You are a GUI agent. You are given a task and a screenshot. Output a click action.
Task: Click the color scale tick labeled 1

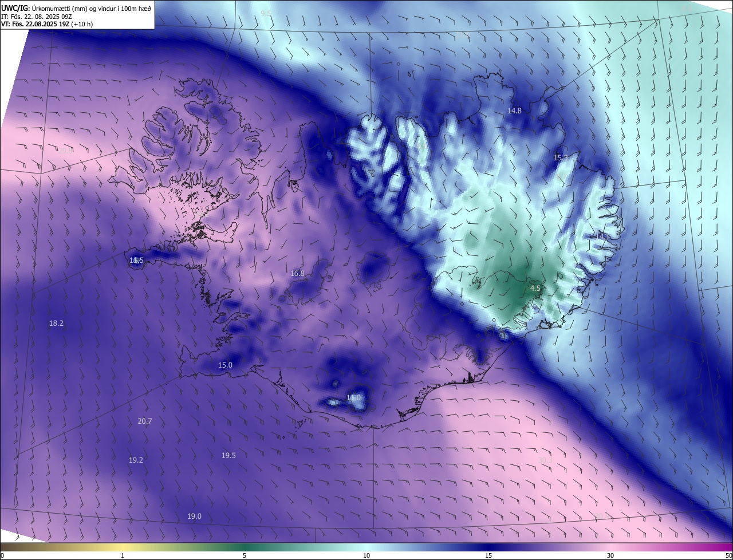pos(123,555)
